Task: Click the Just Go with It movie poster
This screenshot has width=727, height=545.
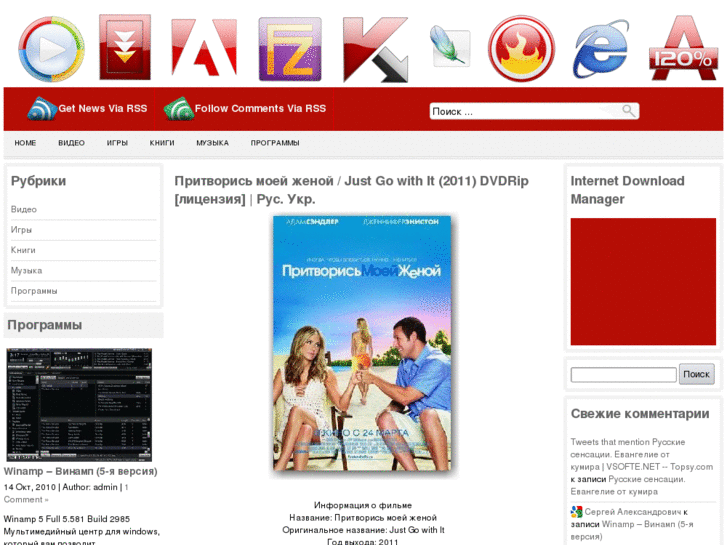Action: click(x=362, y=343)
